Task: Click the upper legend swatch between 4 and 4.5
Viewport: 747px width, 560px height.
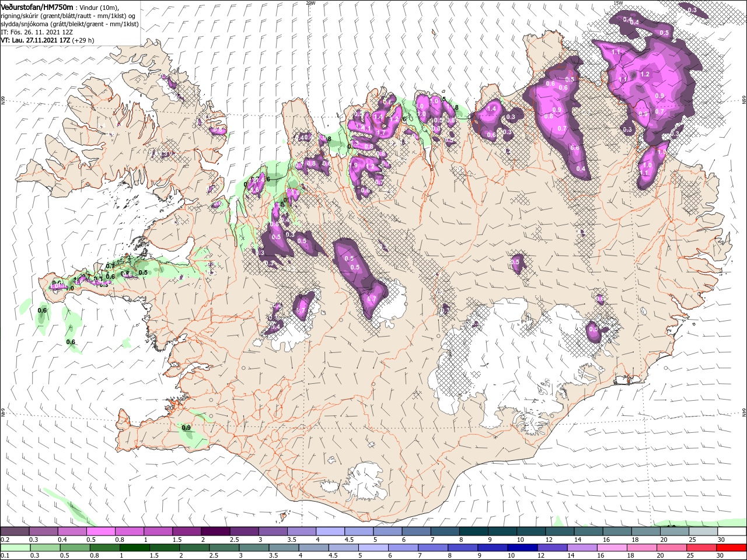Action: (x=330, y=531)
